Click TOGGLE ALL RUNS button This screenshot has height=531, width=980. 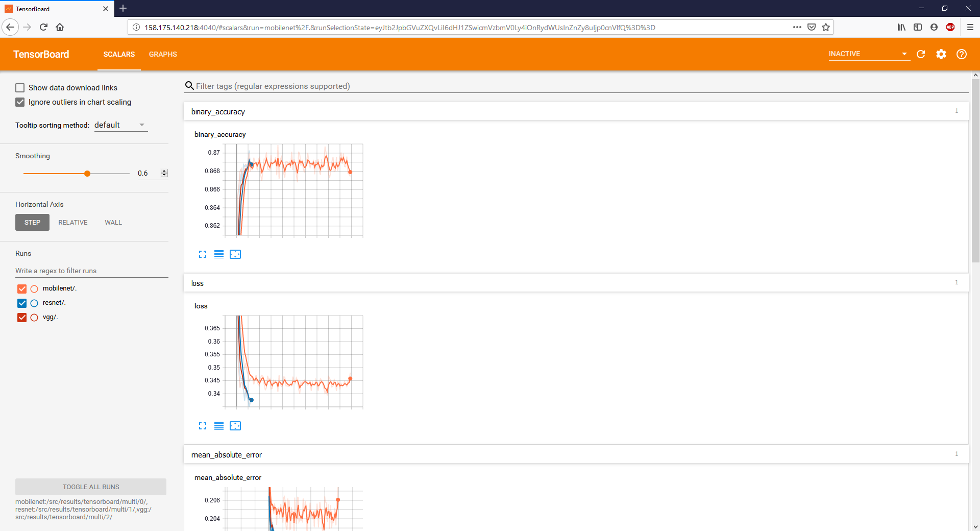point(91,487)
